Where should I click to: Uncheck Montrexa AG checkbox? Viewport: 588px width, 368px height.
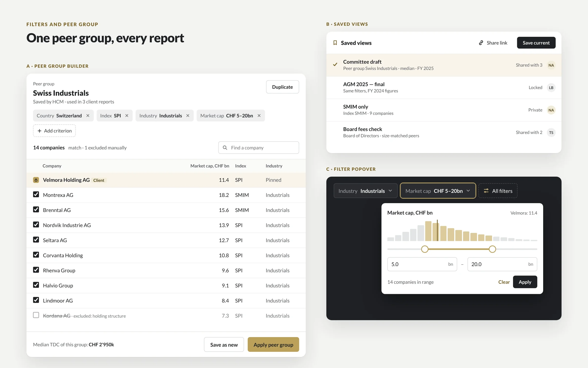[36, 195]
